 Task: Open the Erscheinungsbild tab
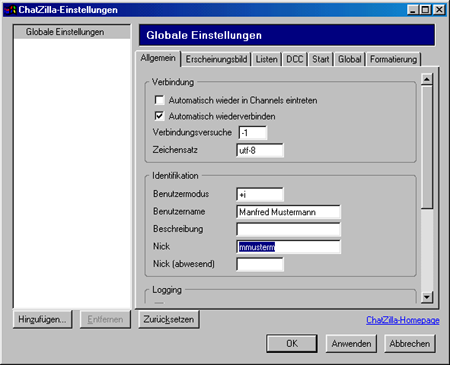coord(216,59)
